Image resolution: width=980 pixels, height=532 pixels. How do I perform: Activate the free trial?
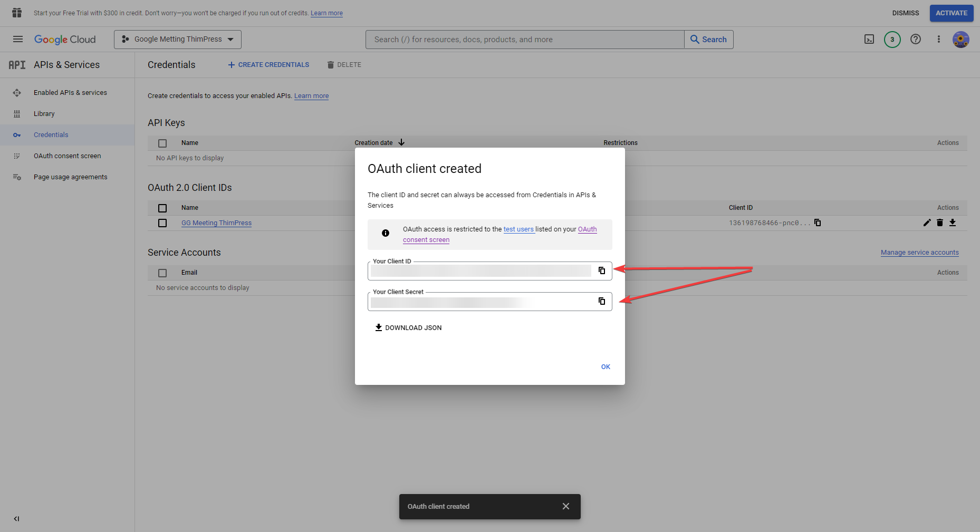(952, 13)
